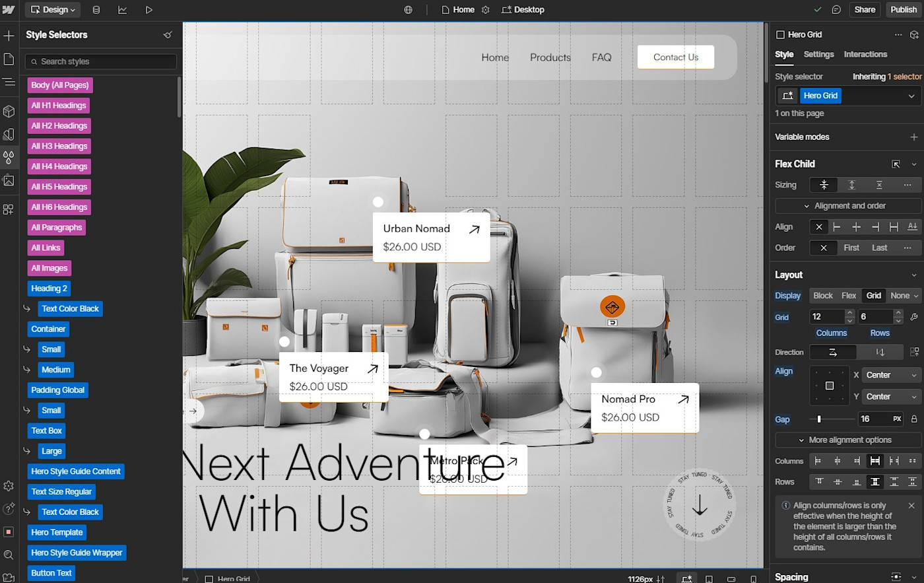Switch to the Interactions tab

pos(865,55)
